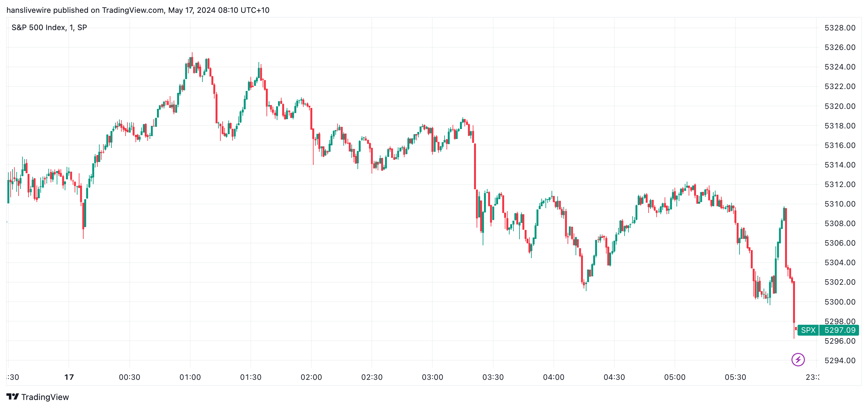Click the 5310.00 price scale label
Image resolution: width=868 pixels, height=408 pixels.
tap(840, 204)
